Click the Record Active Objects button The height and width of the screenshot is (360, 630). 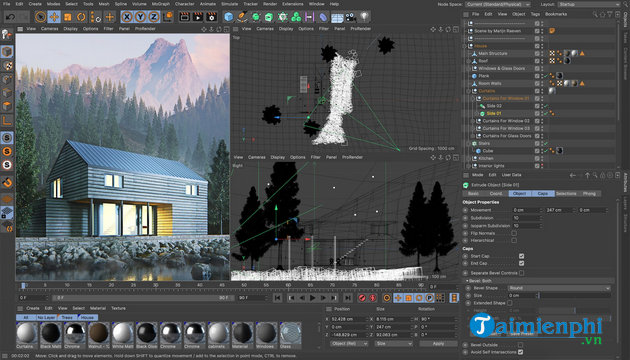pyautogui.click(x=362, y=298)
